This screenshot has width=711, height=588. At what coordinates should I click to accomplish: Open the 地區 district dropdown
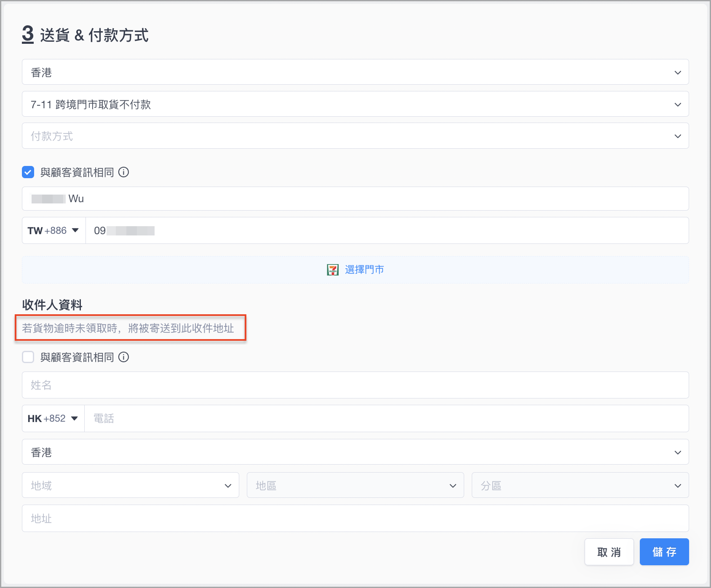[355, 485]
